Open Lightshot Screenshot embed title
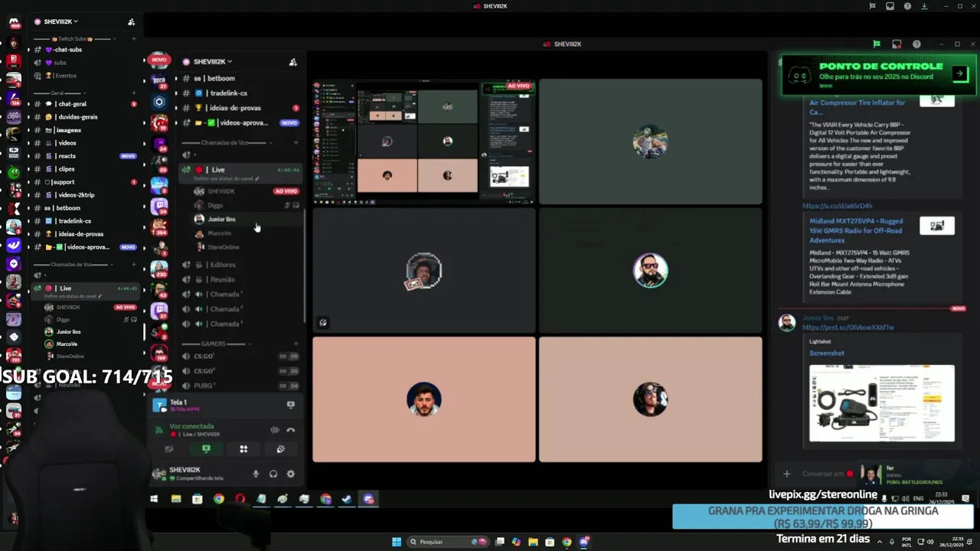 pos(827,354)
